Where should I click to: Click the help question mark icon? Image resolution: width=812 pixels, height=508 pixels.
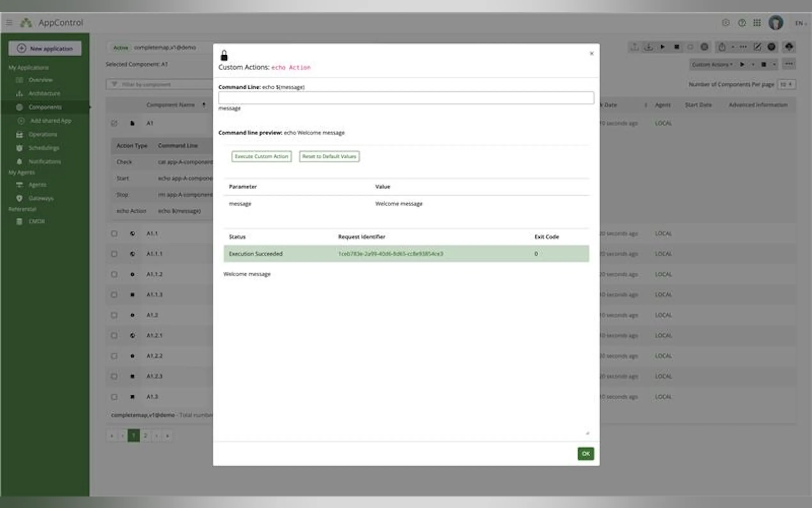(741, 22)
